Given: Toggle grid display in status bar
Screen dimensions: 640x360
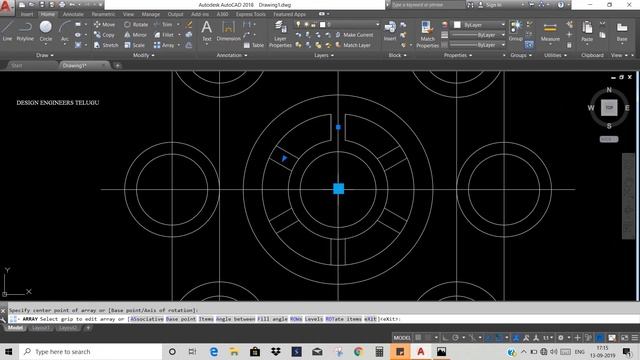Looking at the screenshot, I should pyautogui.click(x=418, y=338).
